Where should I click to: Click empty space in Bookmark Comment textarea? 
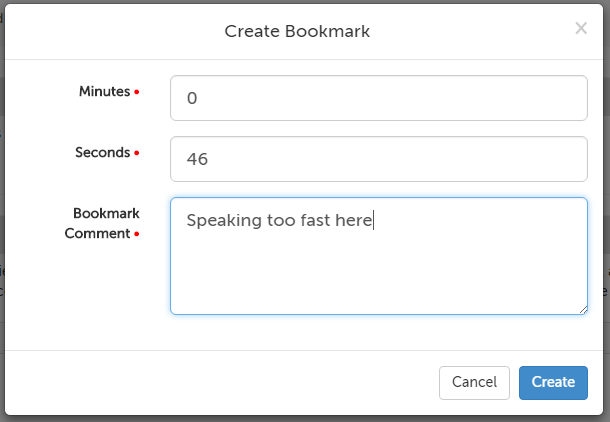[x=378, y=275]
